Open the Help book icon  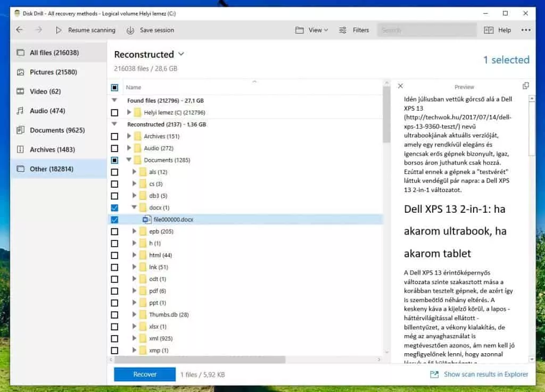pyautogui.click(x=489, y=30)
